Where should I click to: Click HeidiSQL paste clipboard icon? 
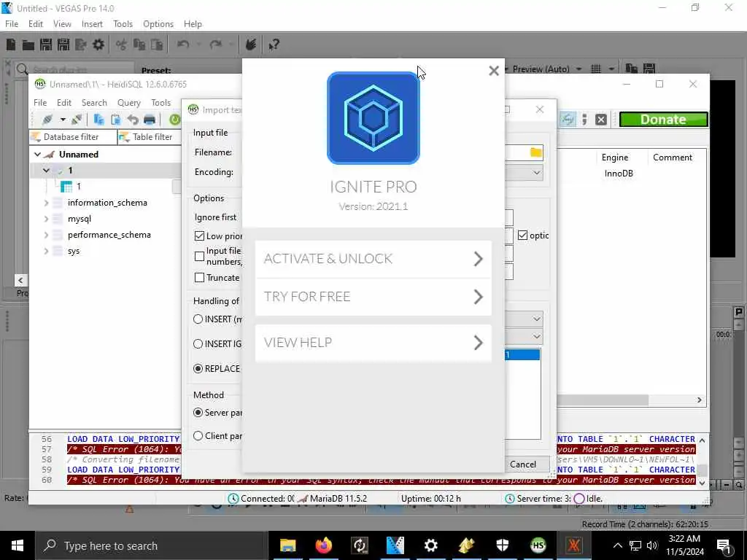(115, 120)
